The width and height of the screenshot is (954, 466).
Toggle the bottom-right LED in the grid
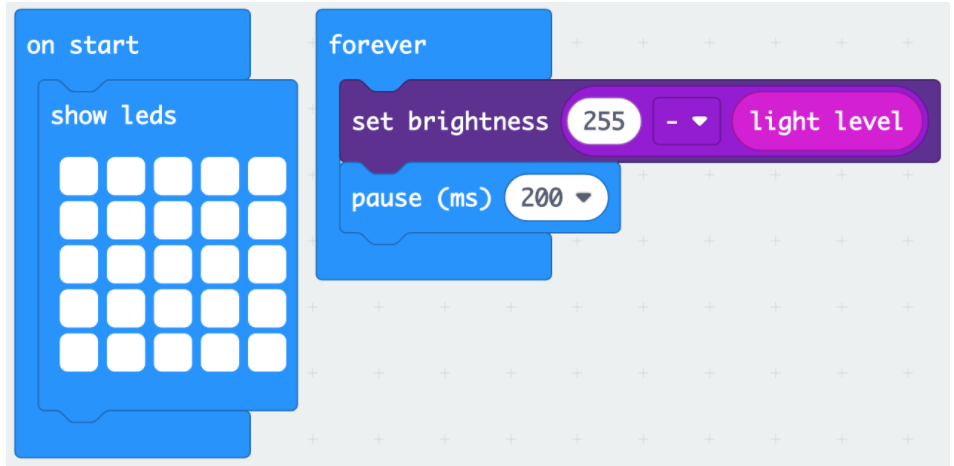point(267,352)
